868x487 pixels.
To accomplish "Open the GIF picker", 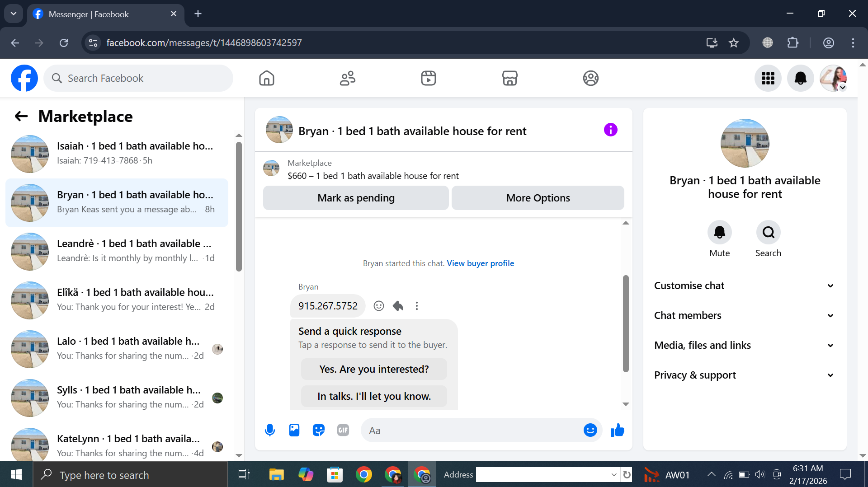I will tap(343, 430).
